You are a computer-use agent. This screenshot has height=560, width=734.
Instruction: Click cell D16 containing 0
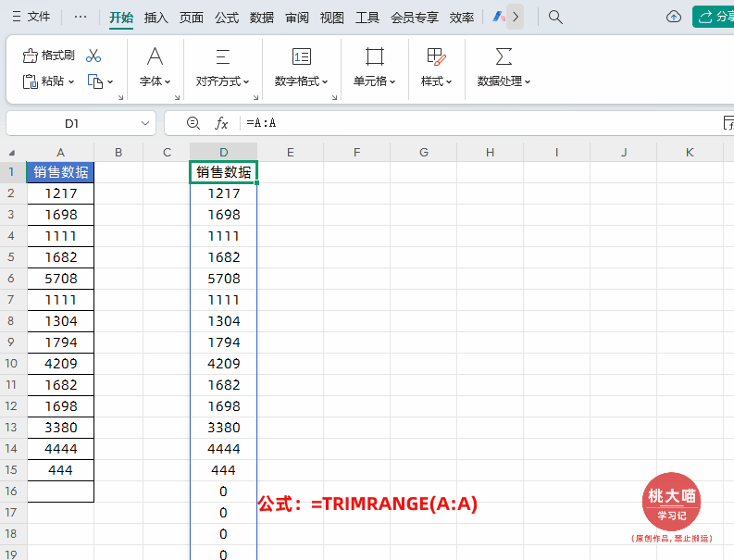pyautogui.click(x=223, y=492)
